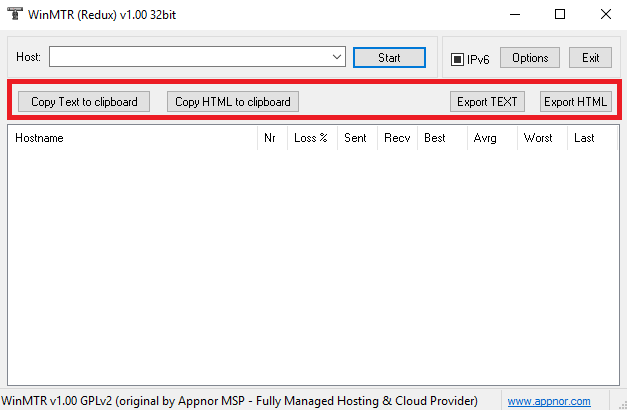This screenshot has width=627, height=410.
Task: Select the Sent column header
Action: point(357,138)
